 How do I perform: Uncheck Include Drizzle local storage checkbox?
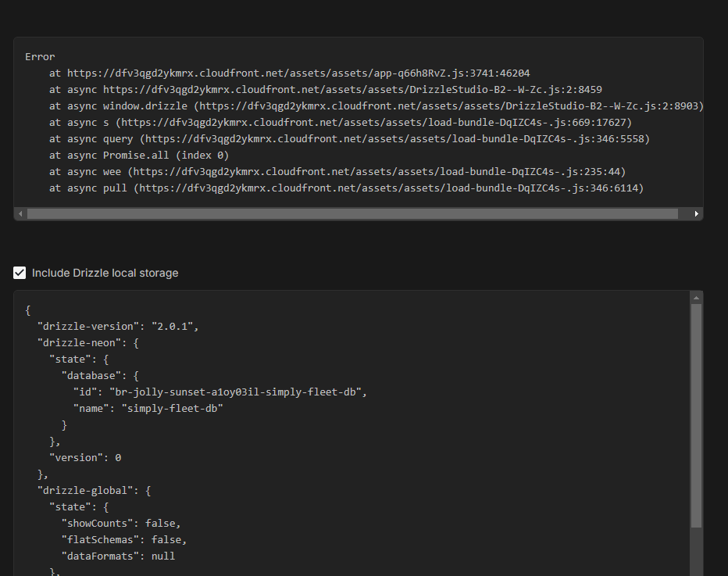20,273
